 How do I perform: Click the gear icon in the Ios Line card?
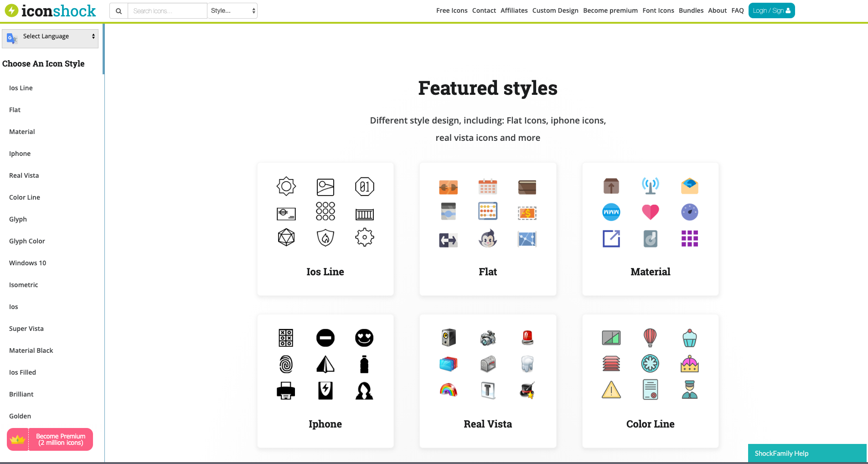(364, 237)
